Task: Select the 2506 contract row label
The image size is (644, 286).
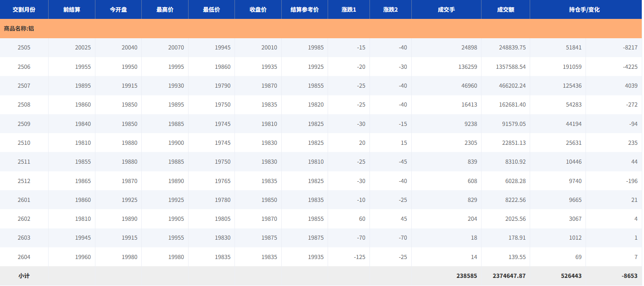Action: click(x=24, y=67)
